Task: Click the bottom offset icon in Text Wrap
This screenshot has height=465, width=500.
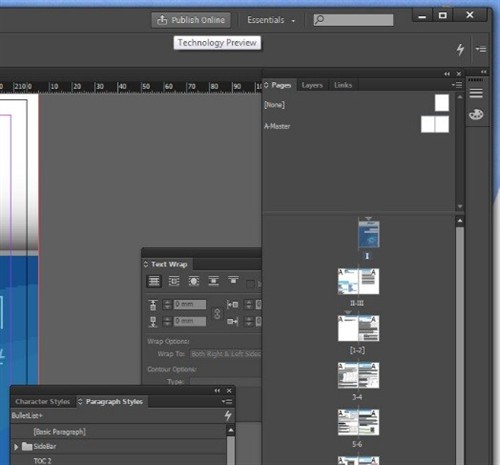Action: (x=153, y=322)
